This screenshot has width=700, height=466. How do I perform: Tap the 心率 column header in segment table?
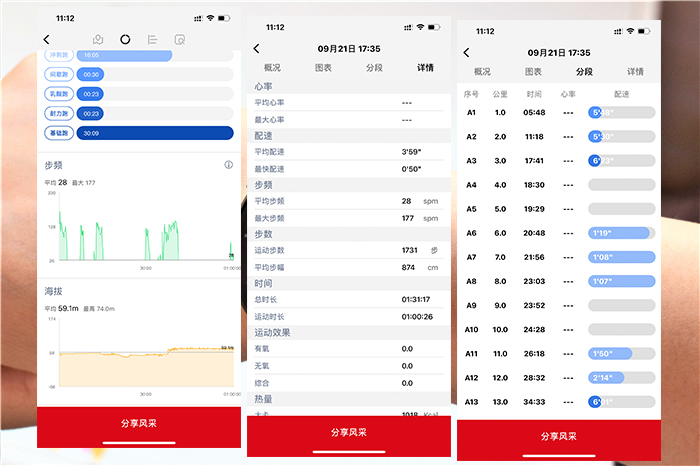(568, 94)
